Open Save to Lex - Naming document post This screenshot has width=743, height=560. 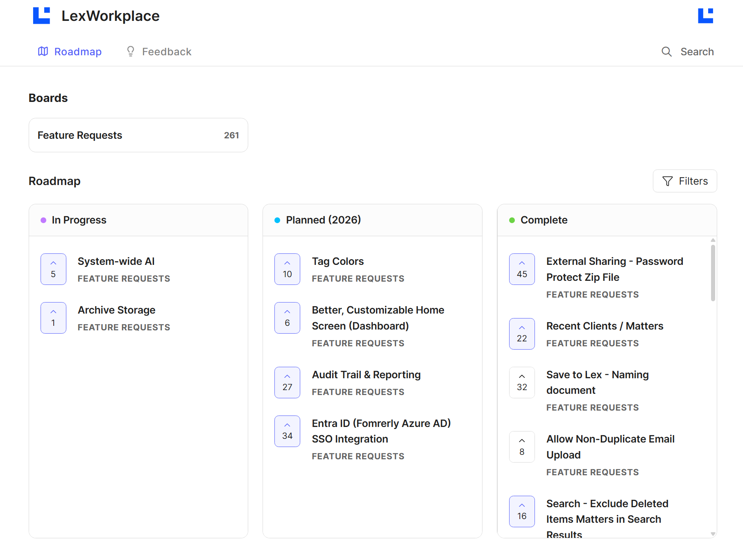(598, 382)
